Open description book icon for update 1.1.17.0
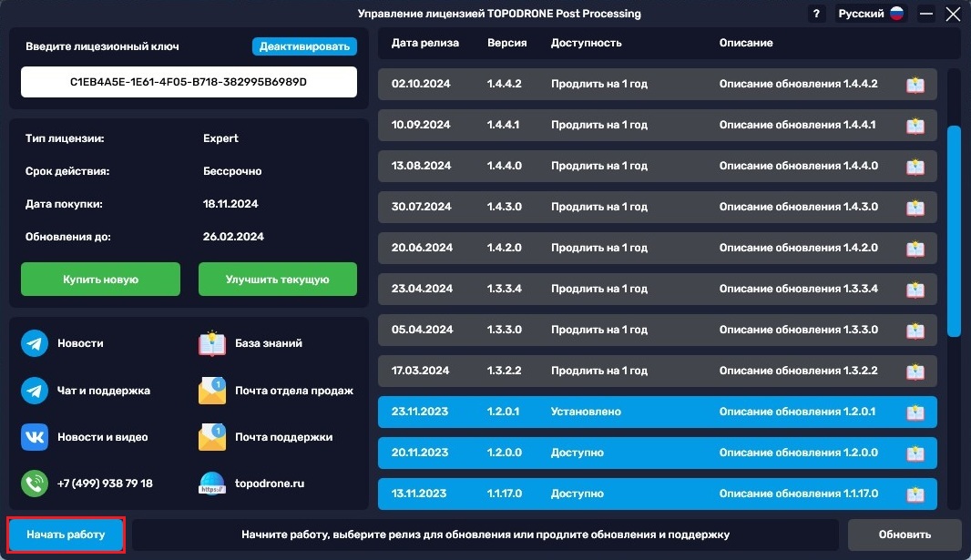This screenshot has height=560, width=971. pyautogui.click(x=915, y=494)
